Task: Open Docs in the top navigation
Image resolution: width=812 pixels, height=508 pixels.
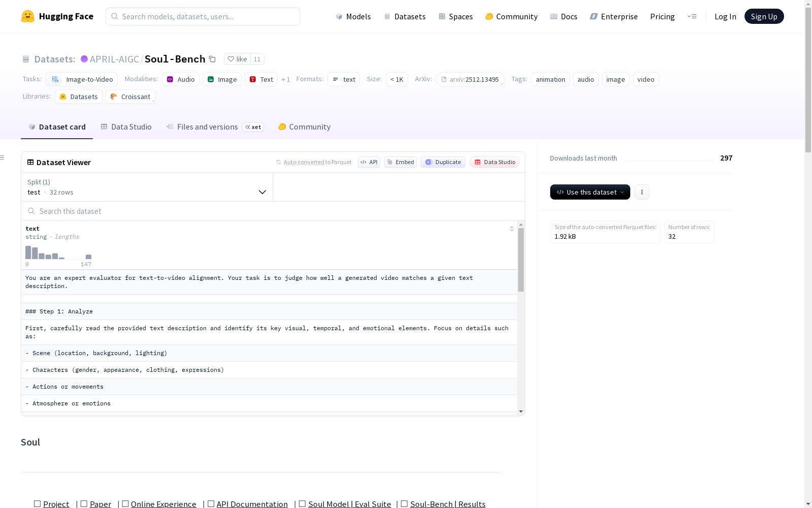Action: pos(564,16)
